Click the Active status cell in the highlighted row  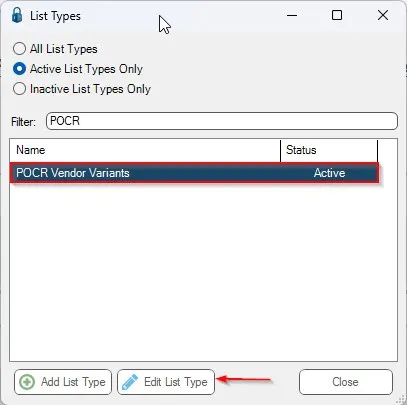[329, 173]
